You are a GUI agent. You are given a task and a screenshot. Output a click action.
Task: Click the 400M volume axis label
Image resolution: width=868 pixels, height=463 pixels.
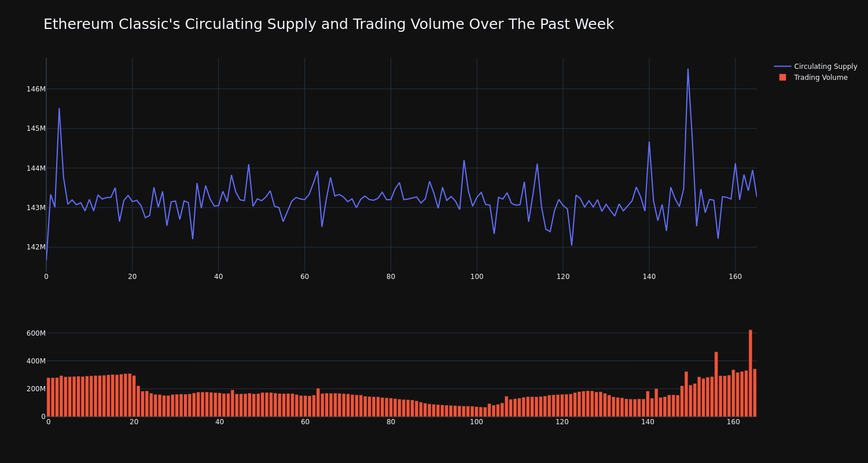point(36,361)
